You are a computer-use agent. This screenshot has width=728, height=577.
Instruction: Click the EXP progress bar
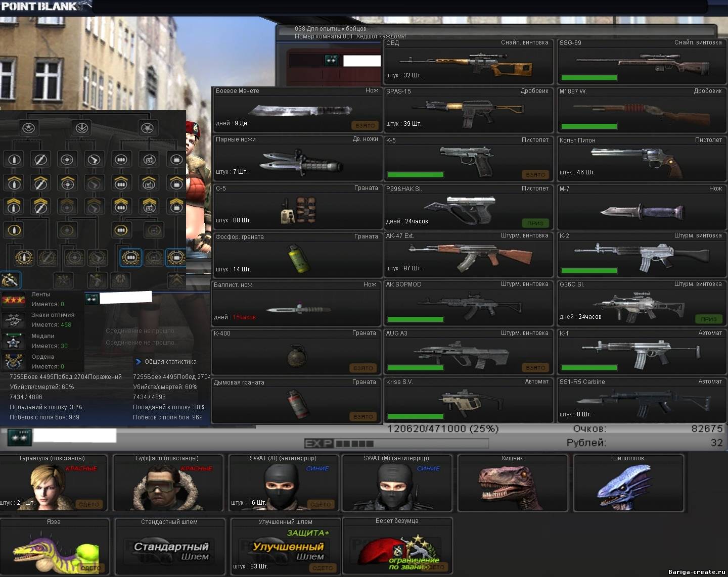click(396, 444)
